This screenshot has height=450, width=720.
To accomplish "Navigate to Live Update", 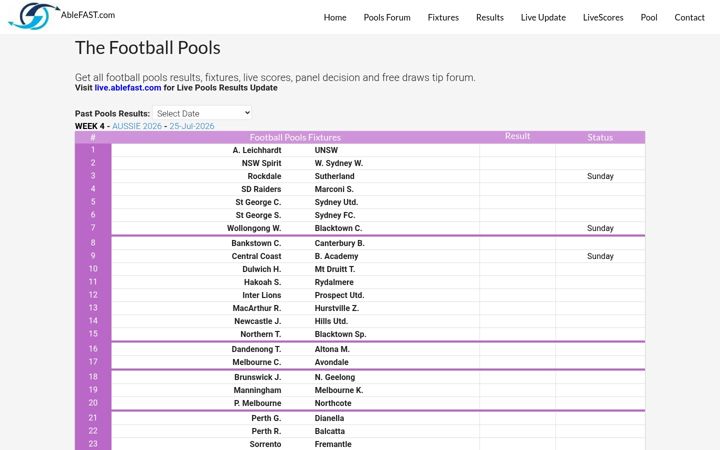I will tap(543, 17).
